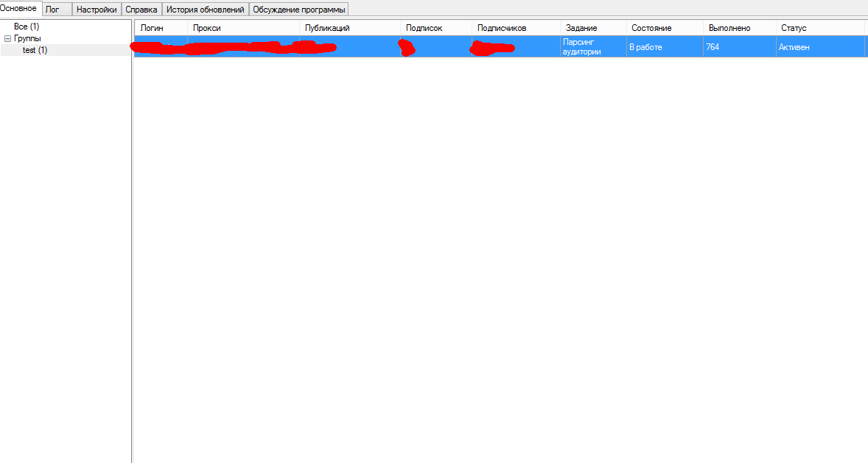
Task: Click the Выполнено column header
Action: 729,28
